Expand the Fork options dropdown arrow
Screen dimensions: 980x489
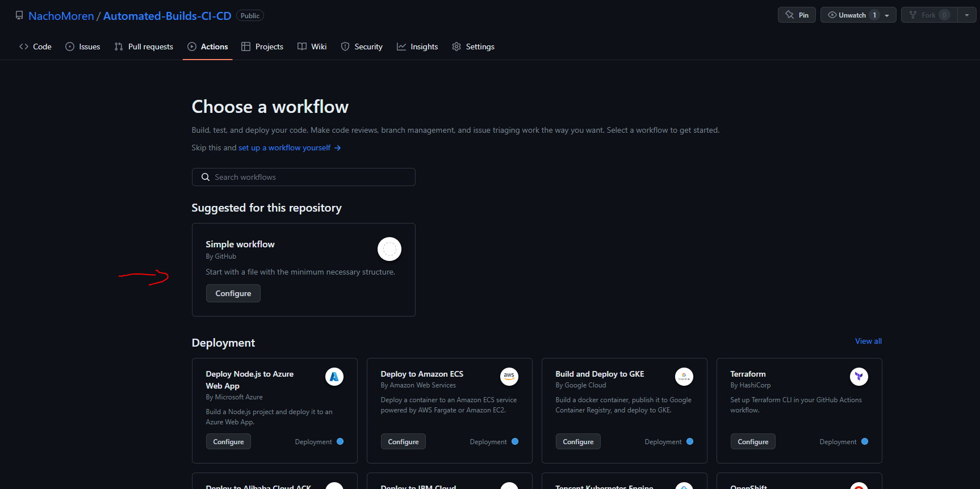coord(967,15)
